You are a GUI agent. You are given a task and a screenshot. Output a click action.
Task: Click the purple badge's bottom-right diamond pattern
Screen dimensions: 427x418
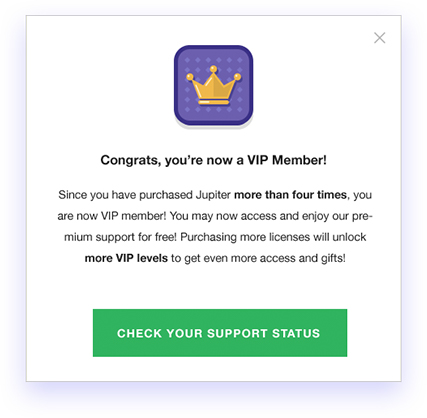239,109
